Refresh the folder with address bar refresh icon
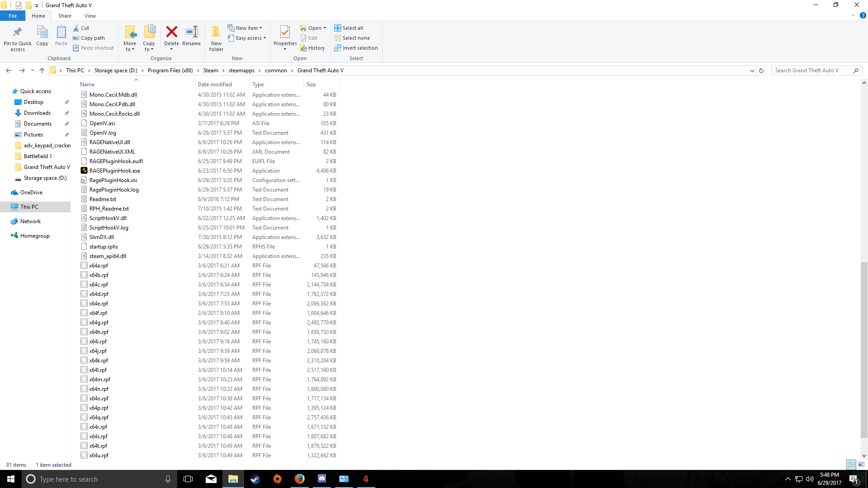 pos(761,70)
